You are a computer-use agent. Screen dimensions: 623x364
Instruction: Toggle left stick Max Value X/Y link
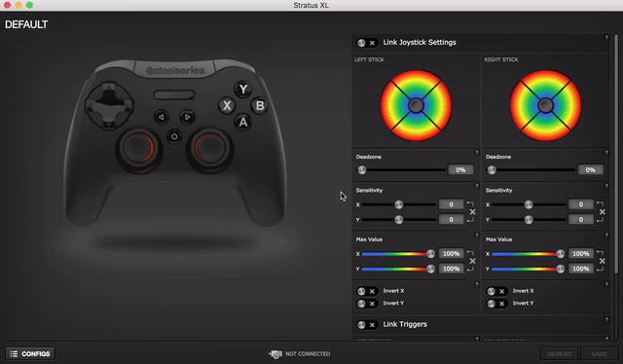(x=472, y=261)
